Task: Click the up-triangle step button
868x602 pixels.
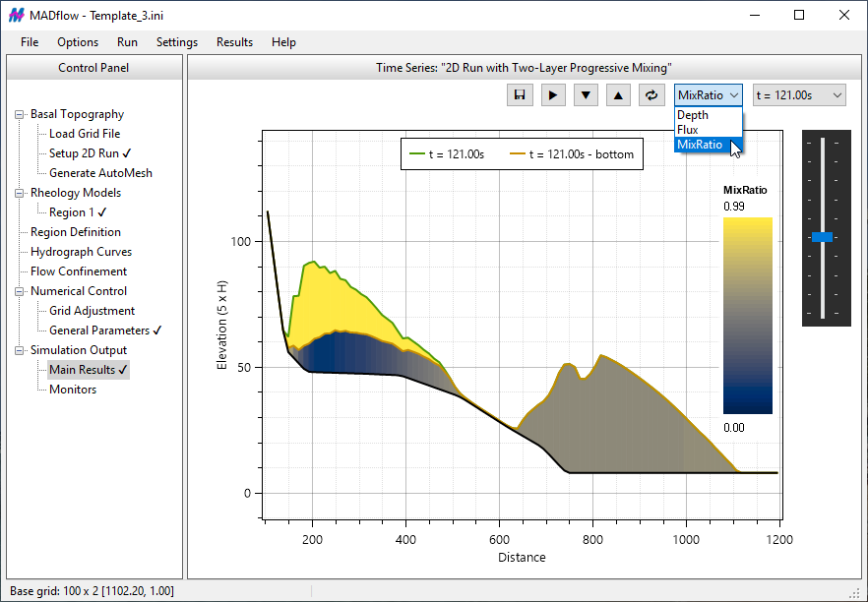Action: tap(618, 95)
